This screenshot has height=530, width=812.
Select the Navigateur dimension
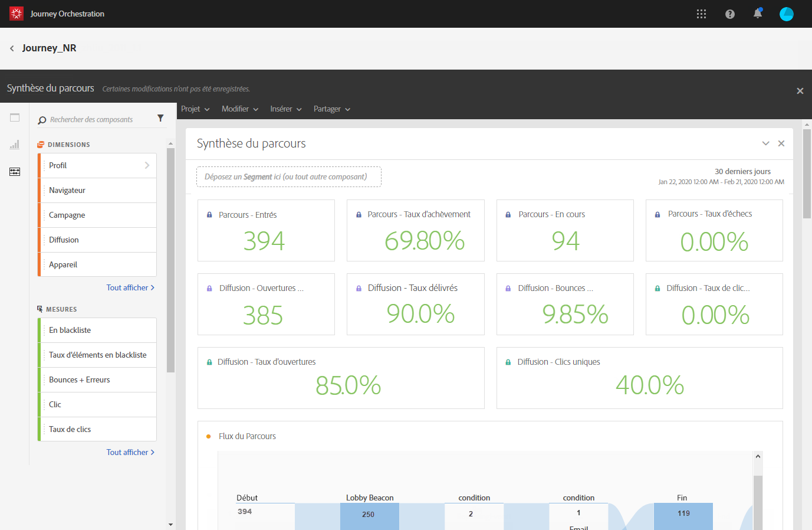click(x=97, y=190)
